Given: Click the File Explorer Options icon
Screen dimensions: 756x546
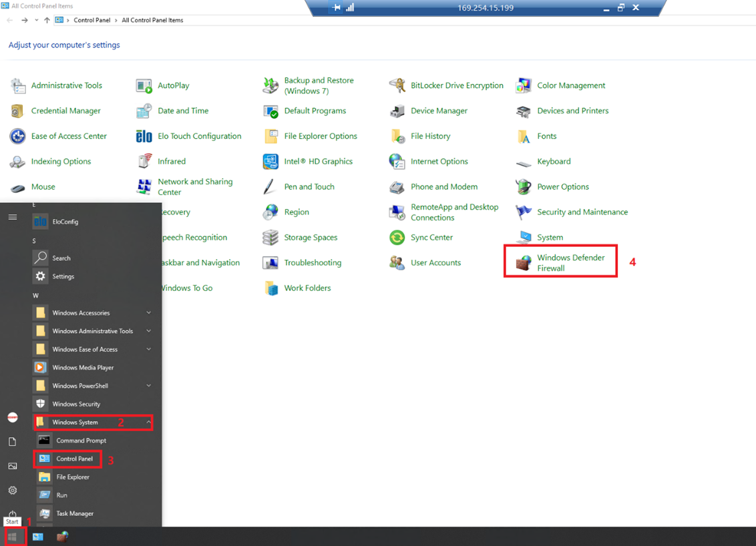Looking at the screenshot, I should click(270, 136).
